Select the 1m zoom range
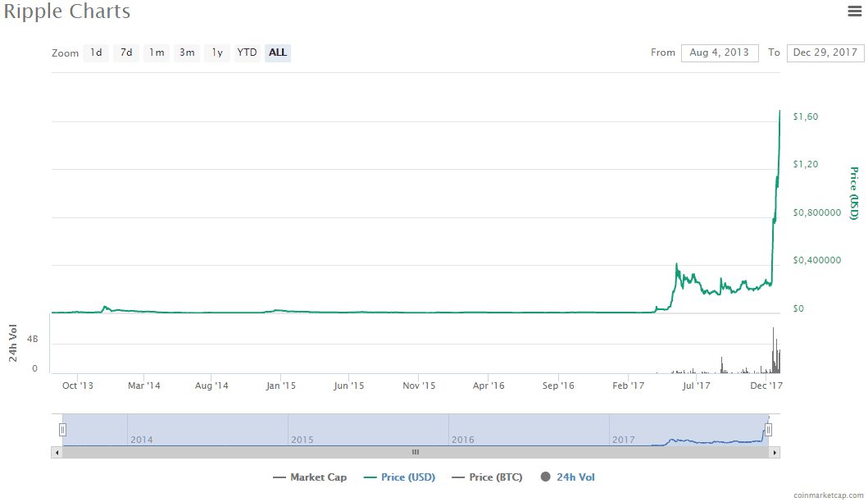The height and width of the screenshot is (502, 868). 157,52
